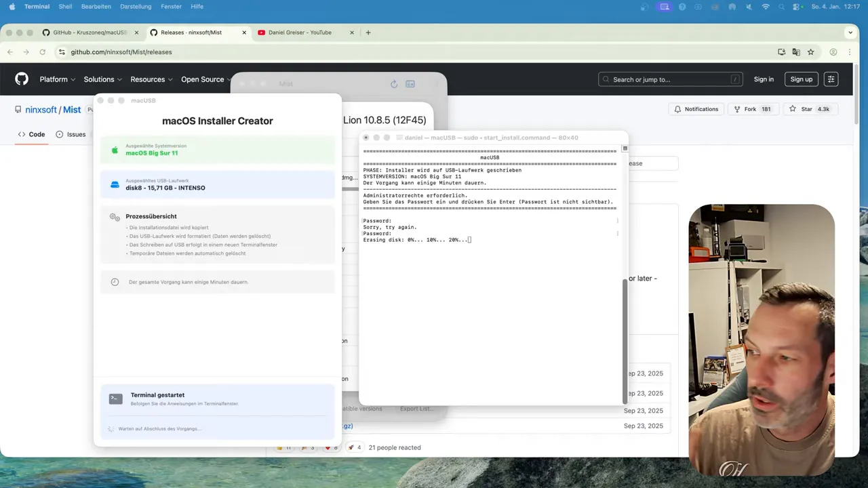Open the Wi-Fi status menu
The image size is (868, 488).
point(766,7)
